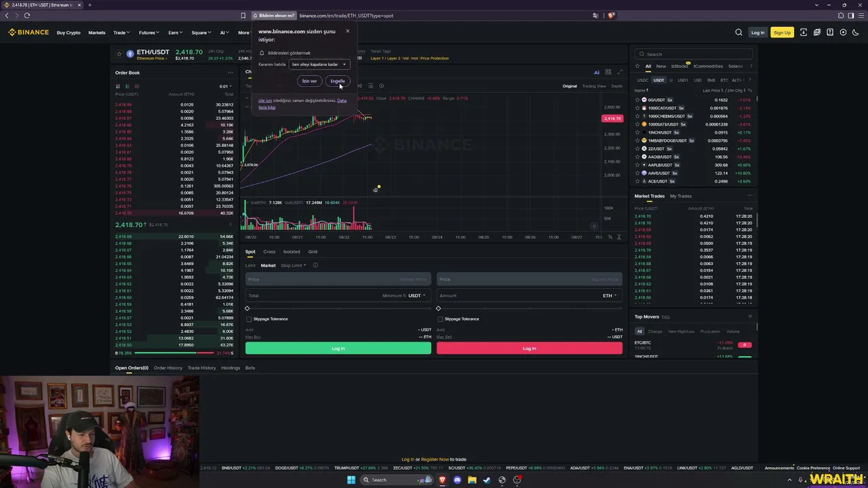Click the buy amount percentage slider handle
The width and height of the screenshot is (868, 488).
[248, 308]
